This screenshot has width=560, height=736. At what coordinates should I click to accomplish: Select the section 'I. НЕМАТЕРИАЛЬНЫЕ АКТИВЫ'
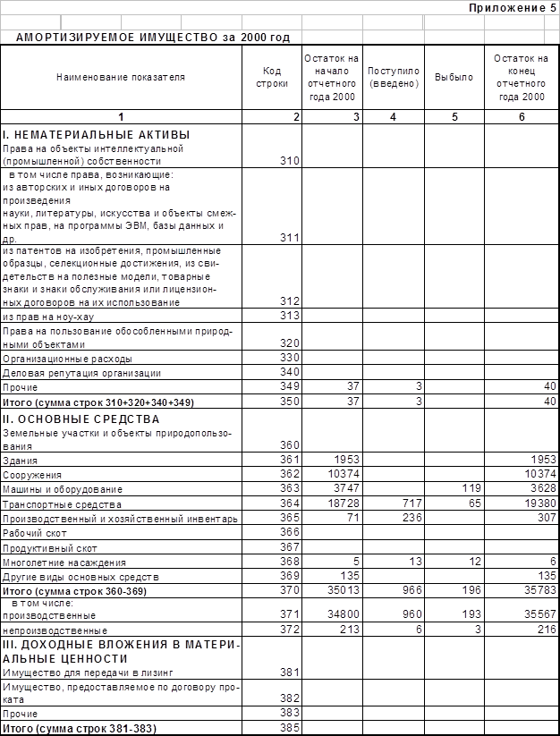97,135
